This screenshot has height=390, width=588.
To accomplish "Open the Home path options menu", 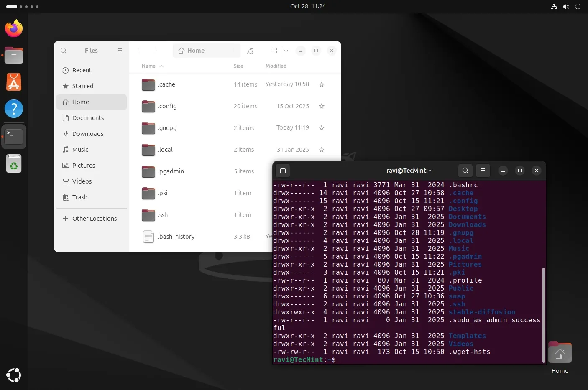I will [x=233, y=51].
